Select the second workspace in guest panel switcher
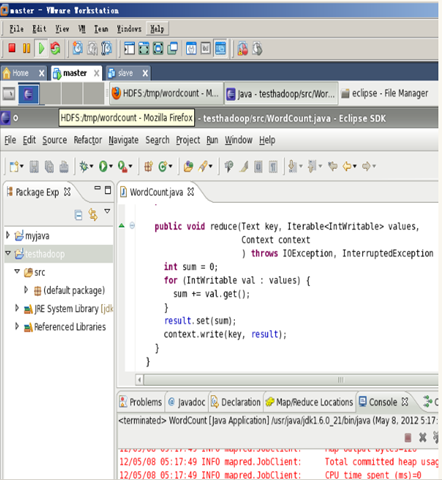The image size is (442, 480). click(51, 94)
